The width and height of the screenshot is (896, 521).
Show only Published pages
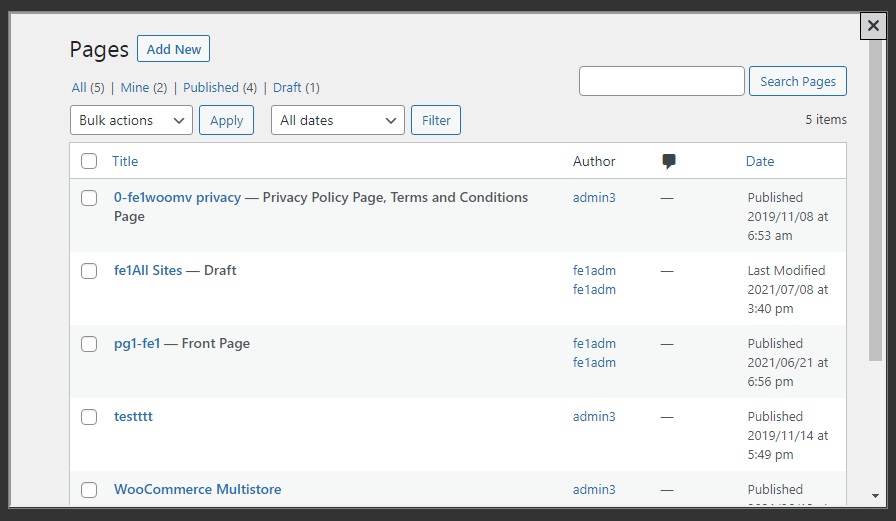211,88
